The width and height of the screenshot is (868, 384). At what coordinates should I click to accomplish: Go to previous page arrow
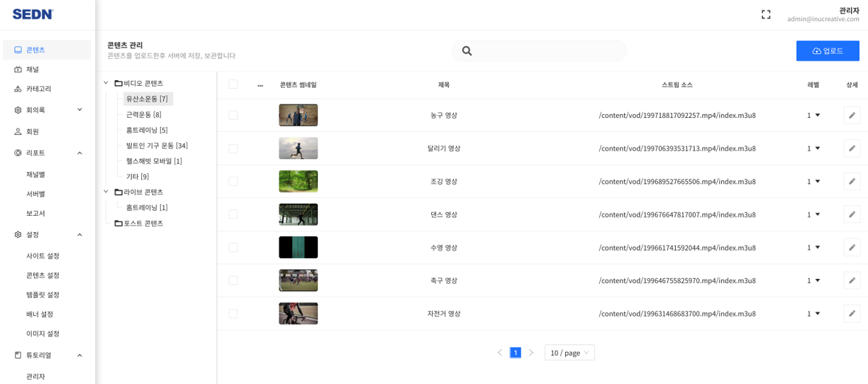click(500, 353)
